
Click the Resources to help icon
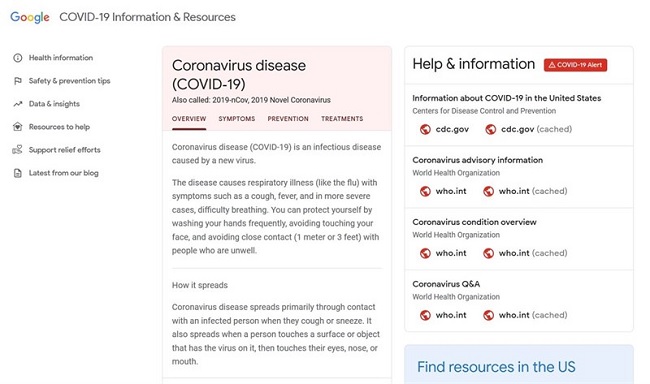tap(17, 127)
